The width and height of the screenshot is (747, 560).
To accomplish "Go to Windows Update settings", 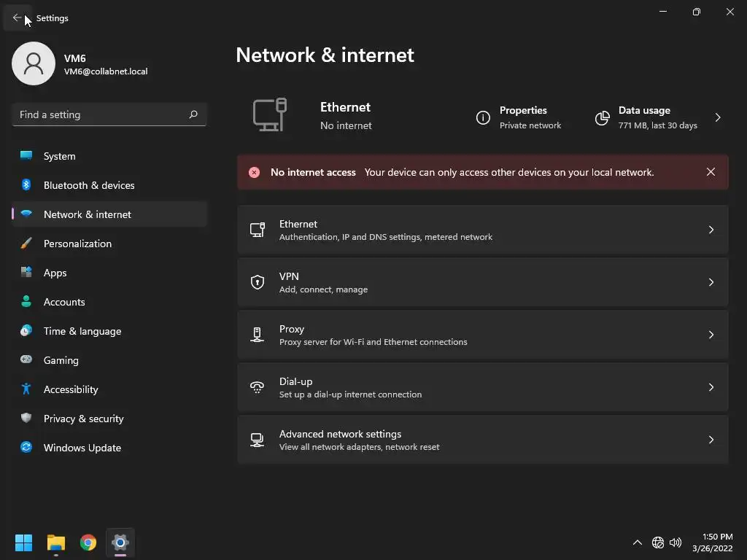I will [x=82, y=448].
